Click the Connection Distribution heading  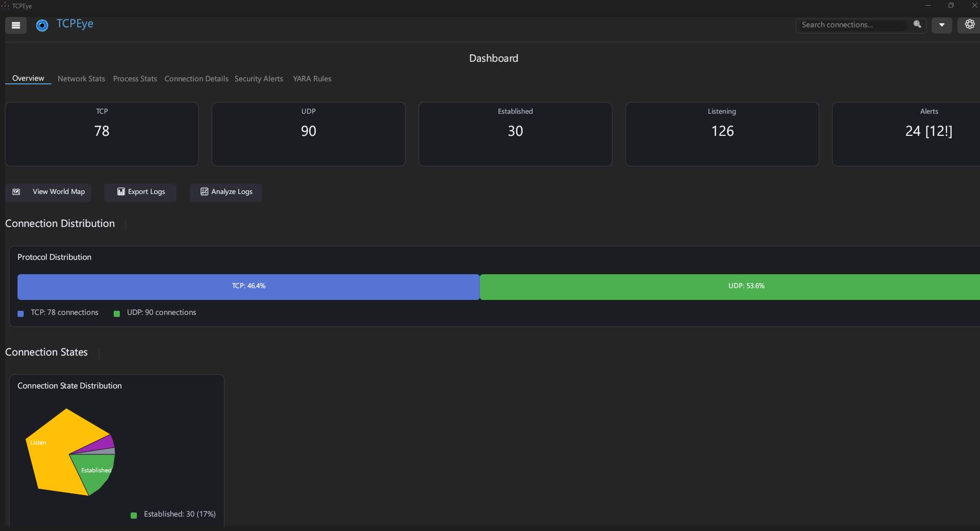coord(60,224)
